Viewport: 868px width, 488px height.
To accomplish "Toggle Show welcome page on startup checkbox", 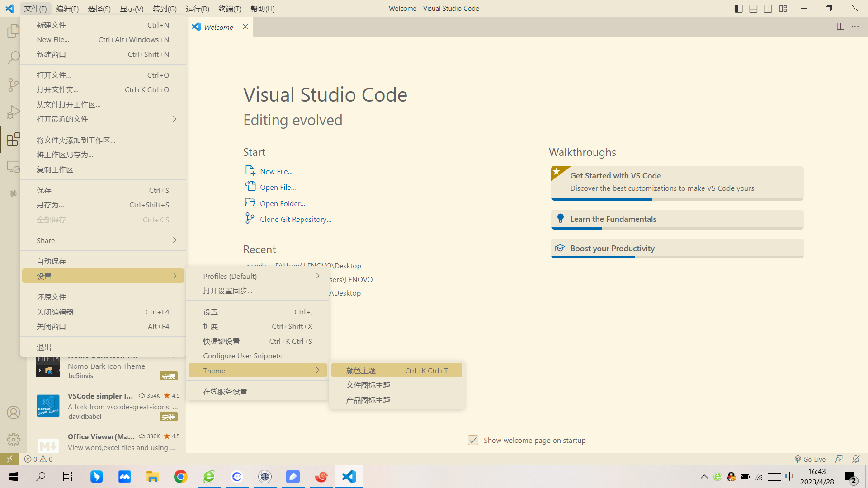I will [x=473, y=440].
